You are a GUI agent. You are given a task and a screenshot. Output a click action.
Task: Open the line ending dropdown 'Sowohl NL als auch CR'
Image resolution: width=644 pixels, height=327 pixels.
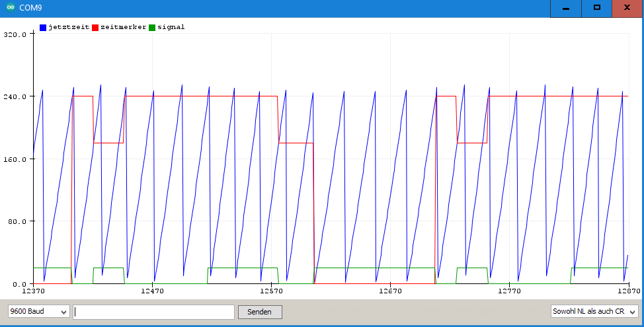coord(594,311)
